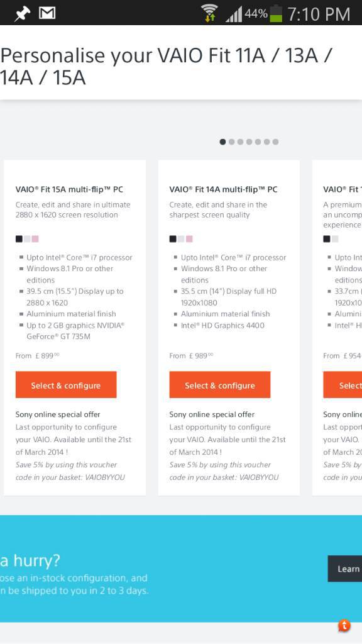Jump to fourth carousel page dot
This screenshot has height=644, width=362.
point(249,142)
